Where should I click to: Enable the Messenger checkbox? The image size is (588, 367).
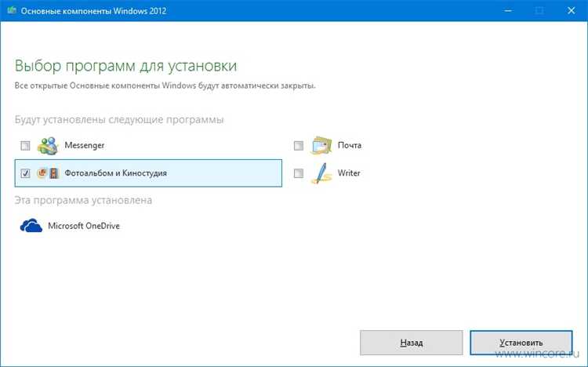[x=26, y=145]
